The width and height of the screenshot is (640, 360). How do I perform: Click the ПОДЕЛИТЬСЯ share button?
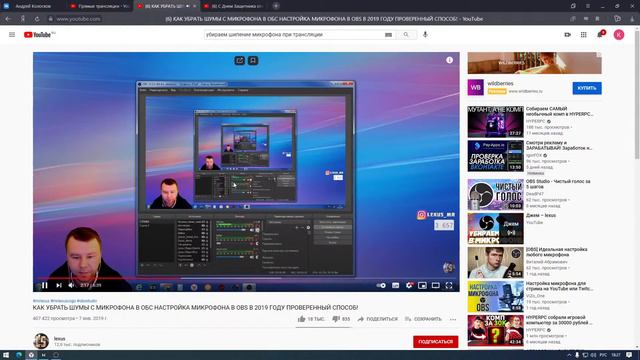378,319
